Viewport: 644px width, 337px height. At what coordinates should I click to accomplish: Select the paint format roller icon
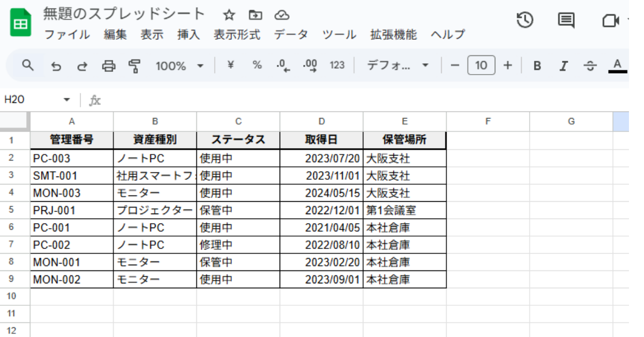134,66
